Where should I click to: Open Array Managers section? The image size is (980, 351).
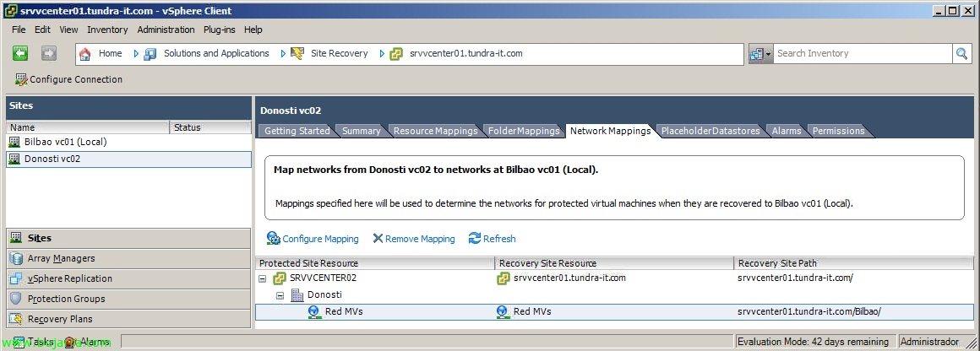[128, 258]
